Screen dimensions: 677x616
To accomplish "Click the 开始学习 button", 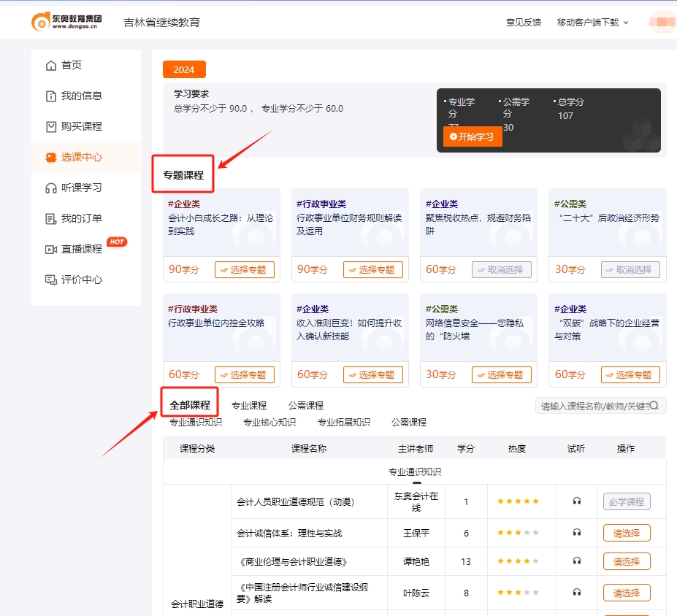I will pos(471,136).
